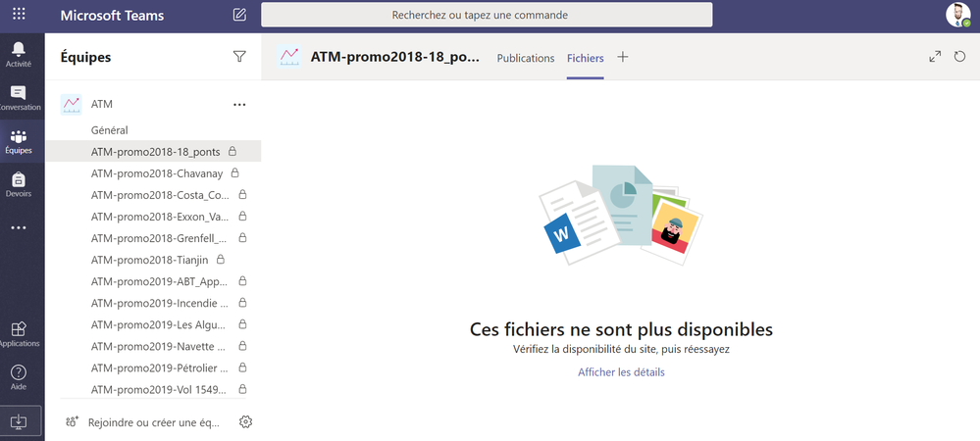The width and height of the screenshot is (980, 441).
Task: Open Conversation in the left rail
Action: coord(19,98)
